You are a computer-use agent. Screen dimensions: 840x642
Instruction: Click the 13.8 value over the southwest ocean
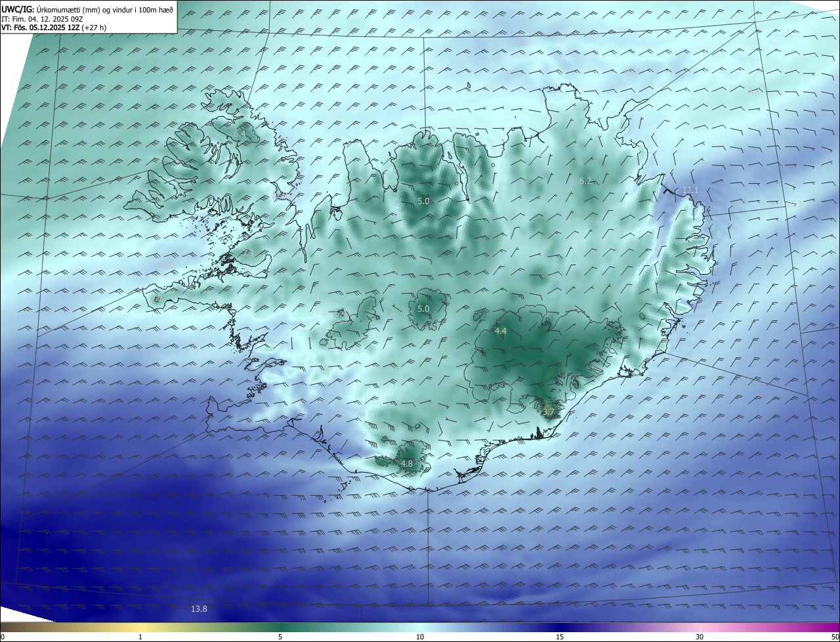coord(199,609)
